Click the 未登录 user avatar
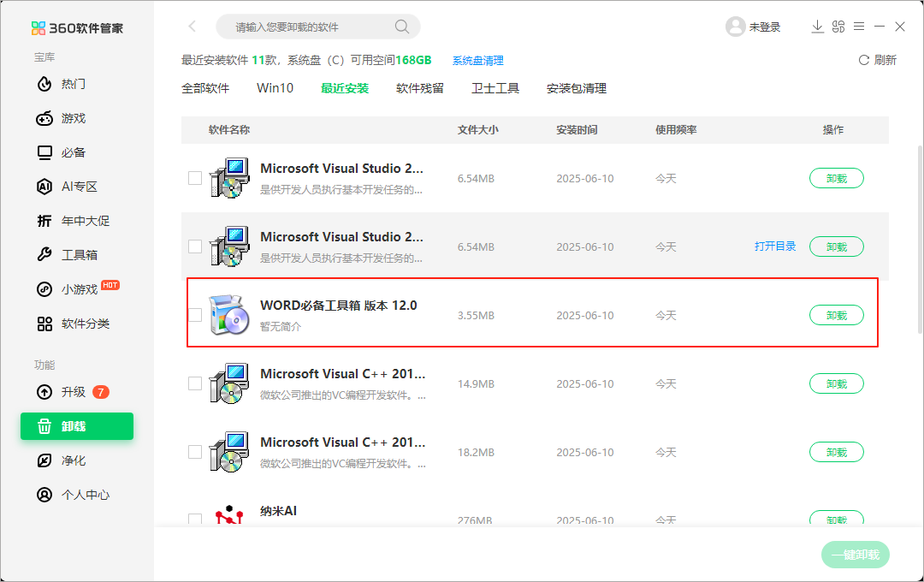Image resolution: width=924 pixels, height=582 pixels. click(x=736, y=27)
